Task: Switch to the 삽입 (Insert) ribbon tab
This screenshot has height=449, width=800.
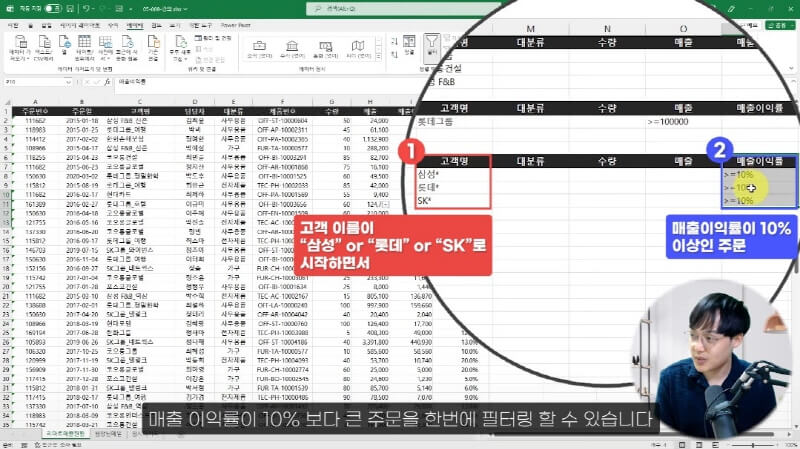Action: tap(46, 25)
